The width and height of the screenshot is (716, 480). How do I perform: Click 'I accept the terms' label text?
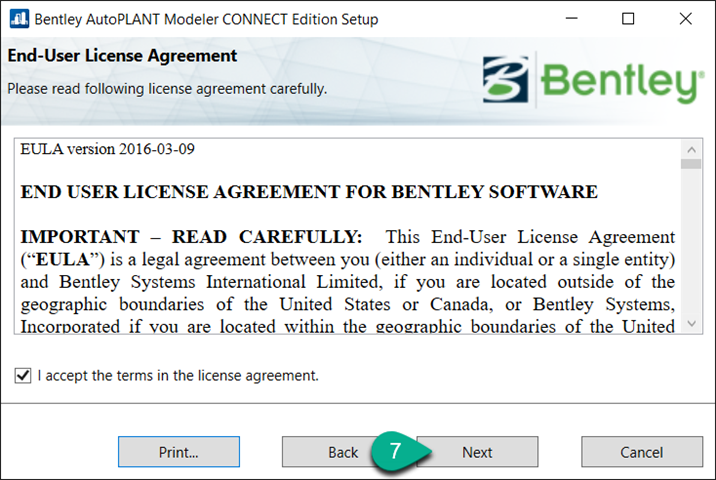(x=178, y=376)
